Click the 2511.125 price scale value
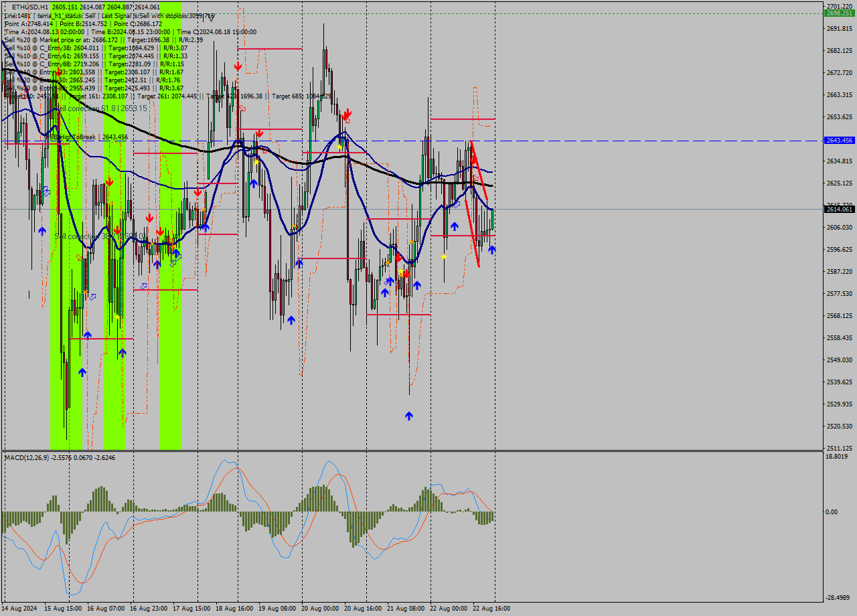Image resolution: width=857 pixels, height=616 pixels. point(840,448)
